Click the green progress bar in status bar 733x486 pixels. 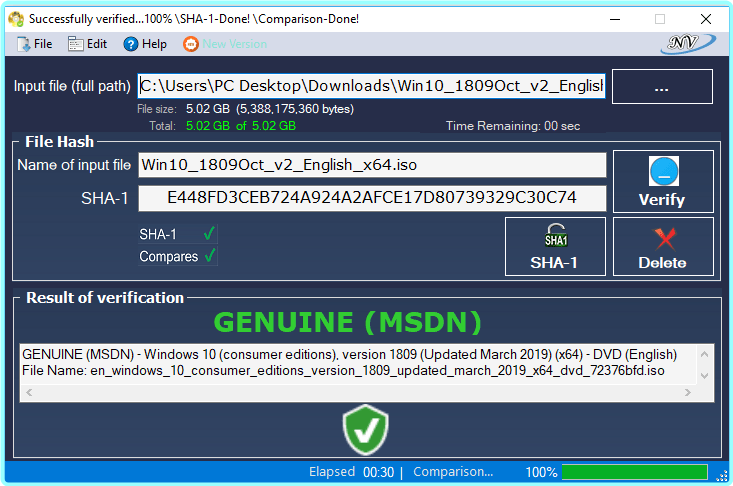click(x=634, y=472)
